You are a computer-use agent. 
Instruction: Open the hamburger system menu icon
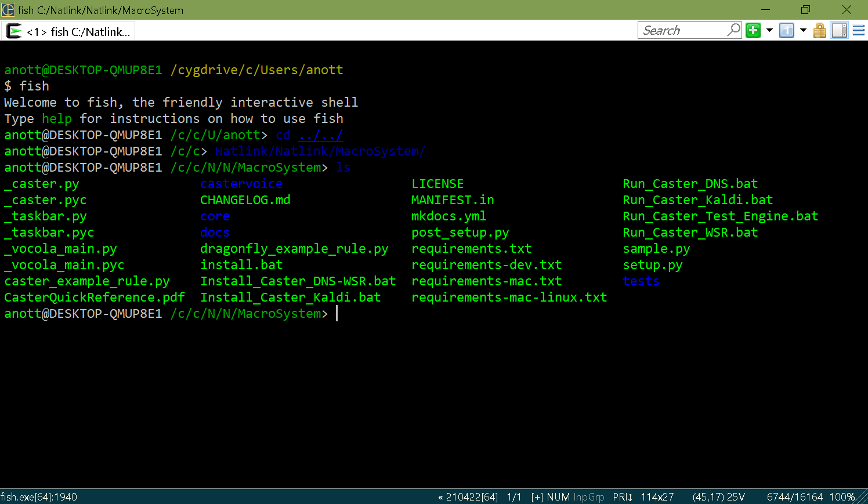(859, 30)
